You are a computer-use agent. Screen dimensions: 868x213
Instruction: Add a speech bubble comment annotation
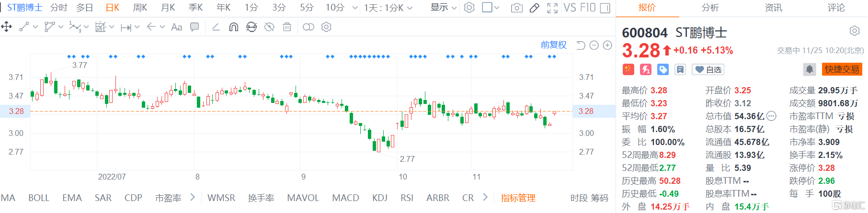point(194,27)
